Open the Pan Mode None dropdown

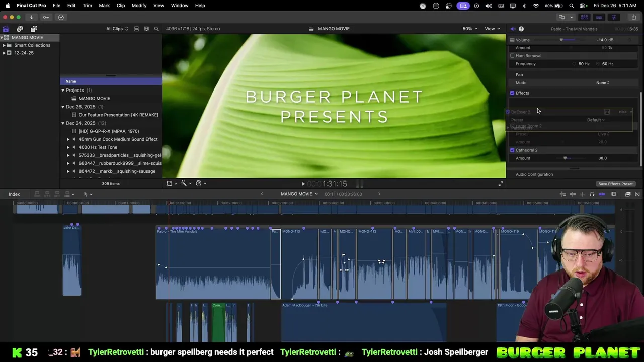(x=603, y=83)
